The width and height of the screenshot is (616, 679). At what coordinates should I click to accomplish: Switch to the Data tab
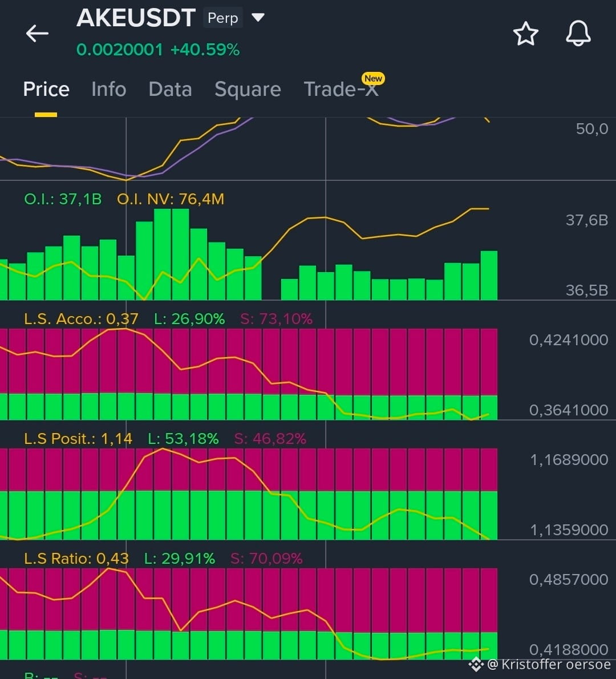coord(170,89)
